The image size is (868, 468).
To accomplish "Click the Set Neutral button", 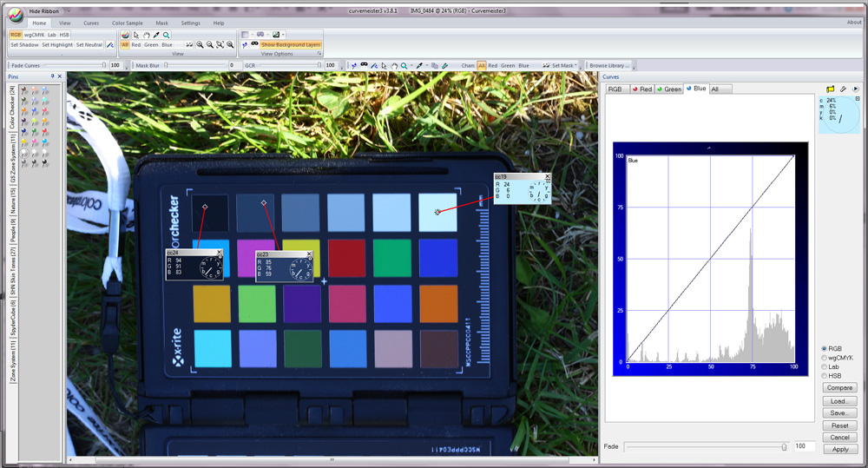I will [x=89, y=45].
